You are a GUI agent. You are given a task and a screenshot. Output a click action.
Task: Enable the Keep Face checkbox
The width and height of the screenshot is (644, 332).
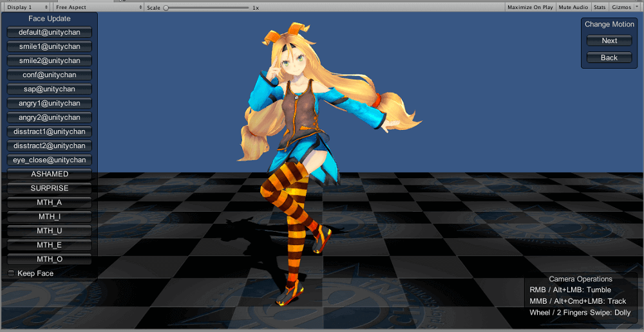[11, 273]
